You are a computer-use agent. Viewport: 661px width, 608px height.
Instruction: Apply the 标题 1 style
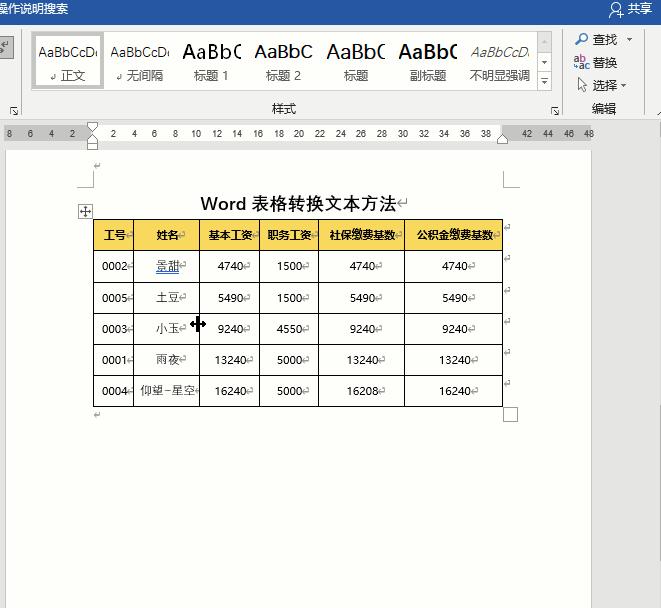click(x=212, y=61)
